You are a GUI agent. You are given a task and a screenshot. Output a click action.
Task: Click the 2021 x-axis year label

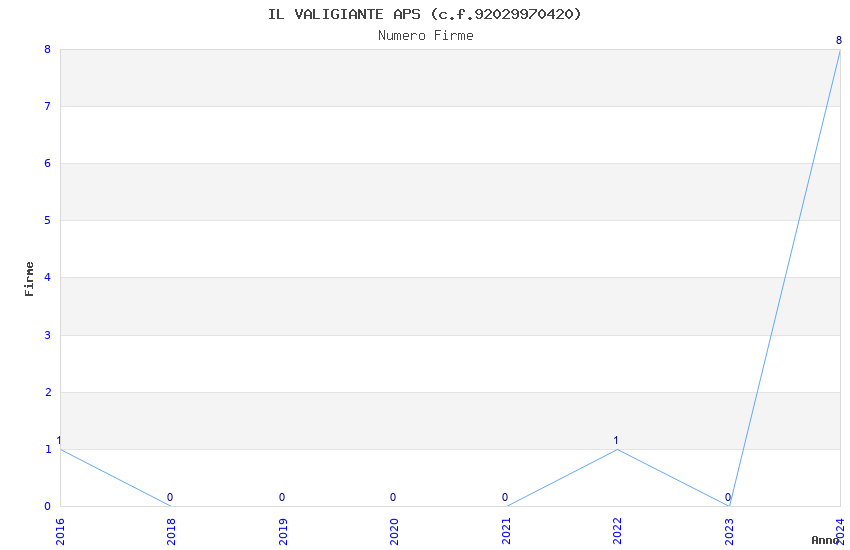pos(506,532)
